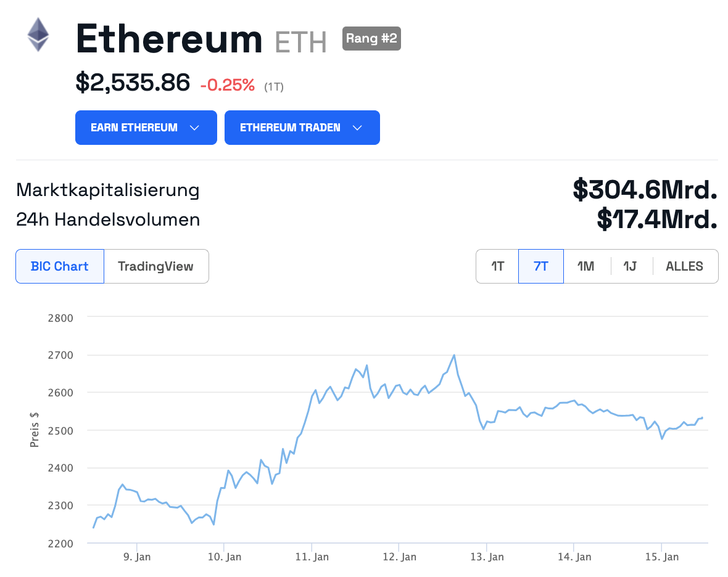Click the ETH ticker symbol
This screenshot has width=728, height=577.
click(x=300, y=42)
